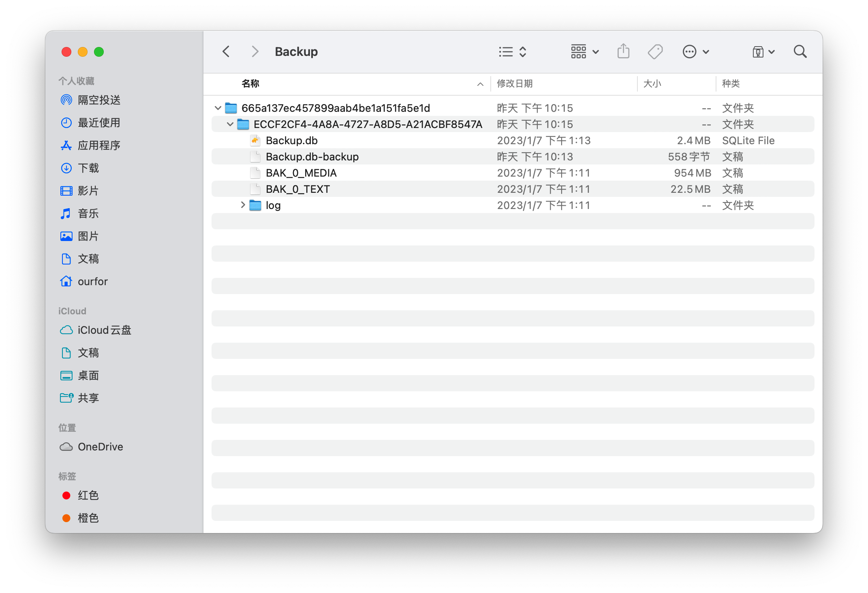The image size is (868, 593).
Task: Collapse the 665a137ec457899aab4be1a151fa5e1d folder
Action: [x=218, y=108]
